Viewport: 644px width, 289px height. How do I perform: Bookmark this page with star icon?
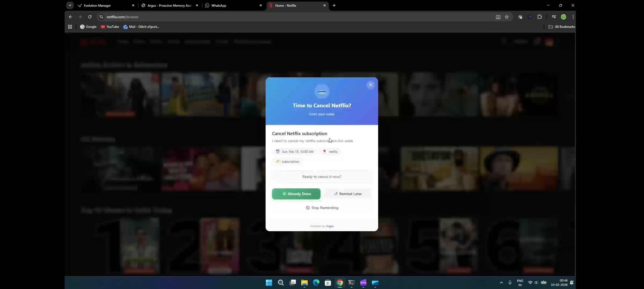coord(507,17)
